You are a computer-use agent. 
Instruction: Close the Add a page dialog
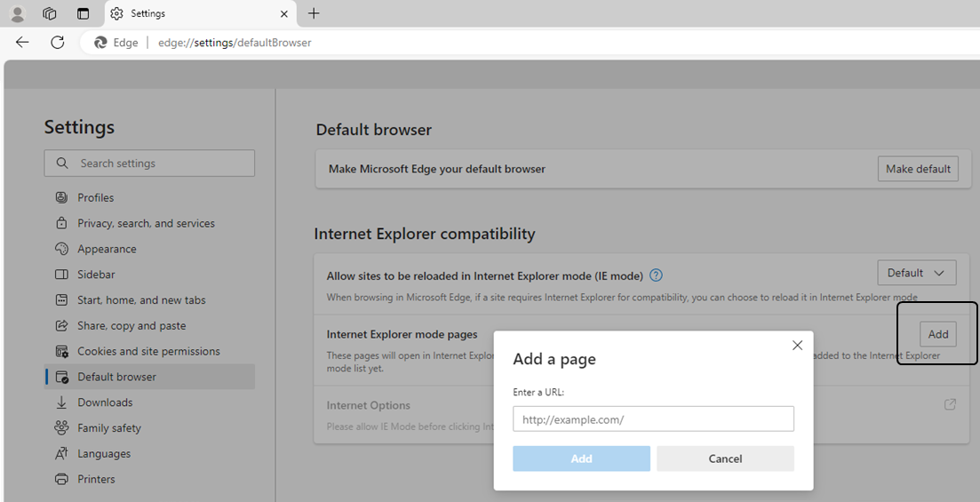tap(797, 346)
